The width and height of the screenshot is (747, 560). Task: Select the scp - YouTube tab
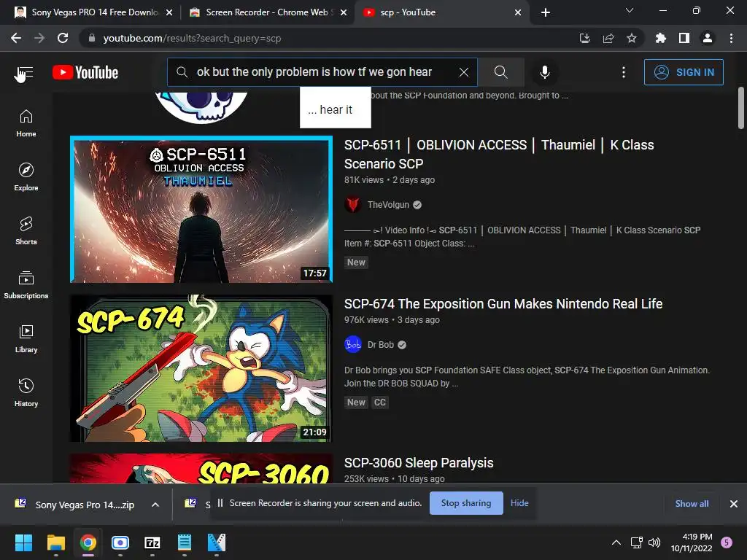(441, 12)
